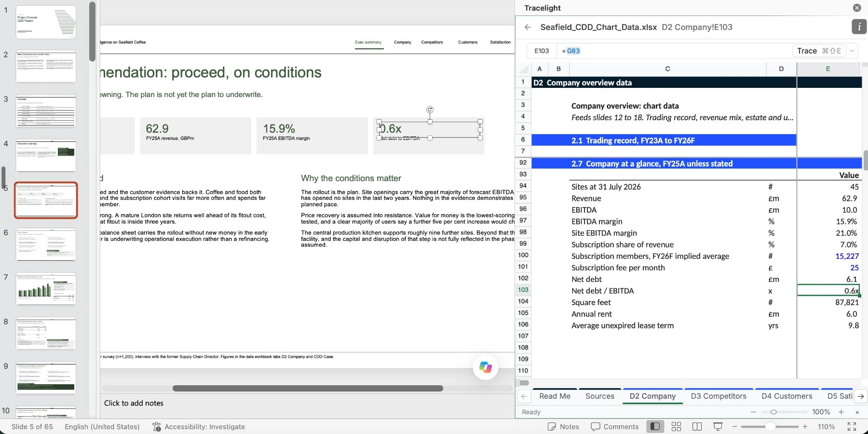
Task: Click the Tracelight info icon
Action: point(859,27)
